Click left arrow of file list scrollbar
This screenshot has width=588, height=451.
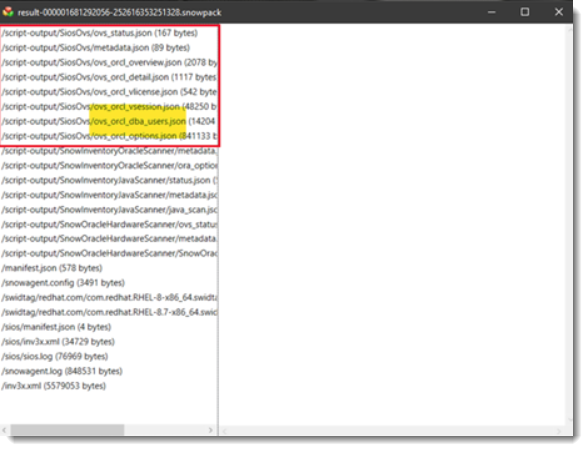pyautogui.click(x=4, y=430)
